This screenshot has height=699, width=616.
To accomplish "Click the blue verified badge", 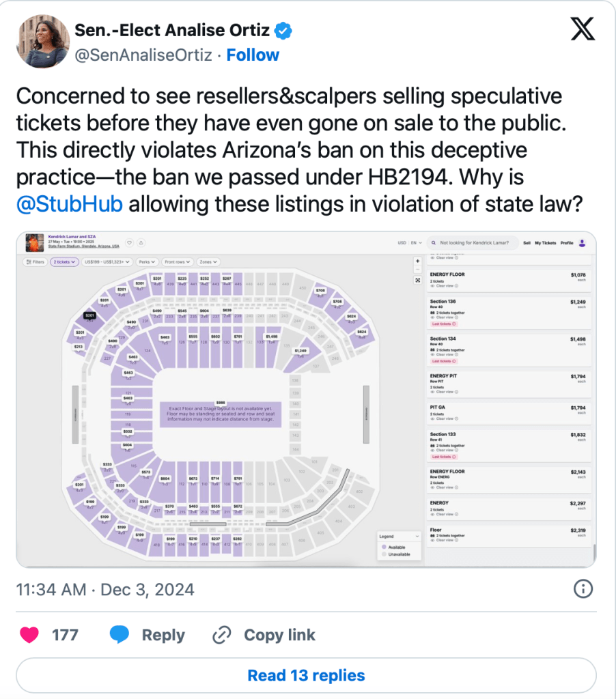I will pos(283,31).
